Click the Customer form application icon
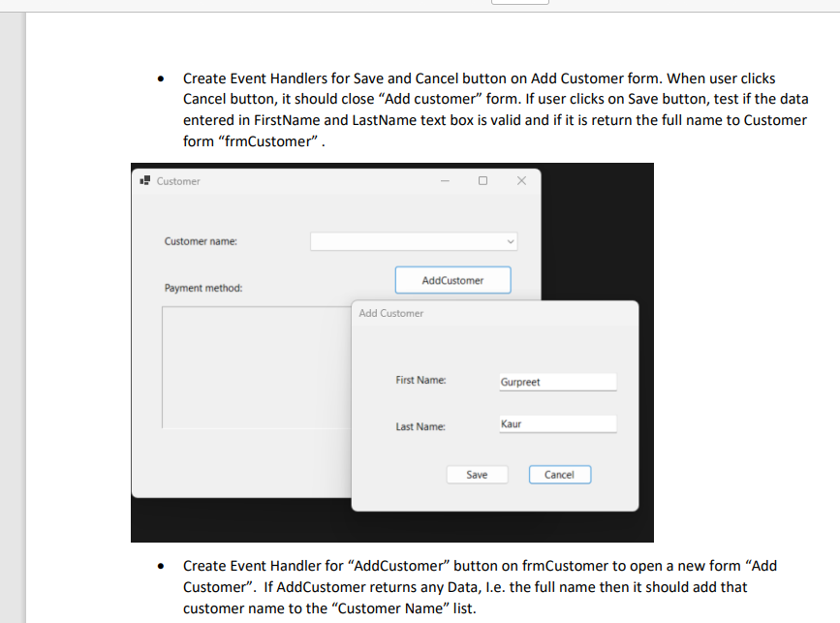The width and height of the screenshot is (840, 623). click(144, 180)
